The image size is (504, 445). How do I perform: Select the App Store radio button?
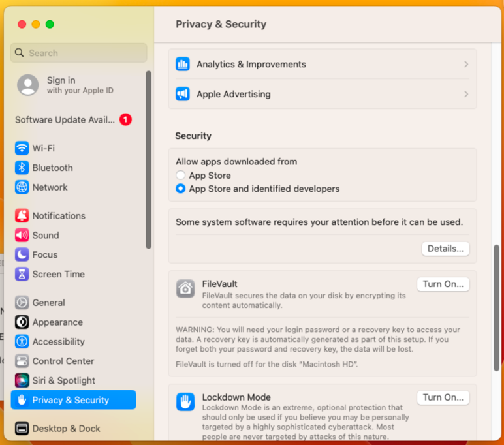(181, 176)
